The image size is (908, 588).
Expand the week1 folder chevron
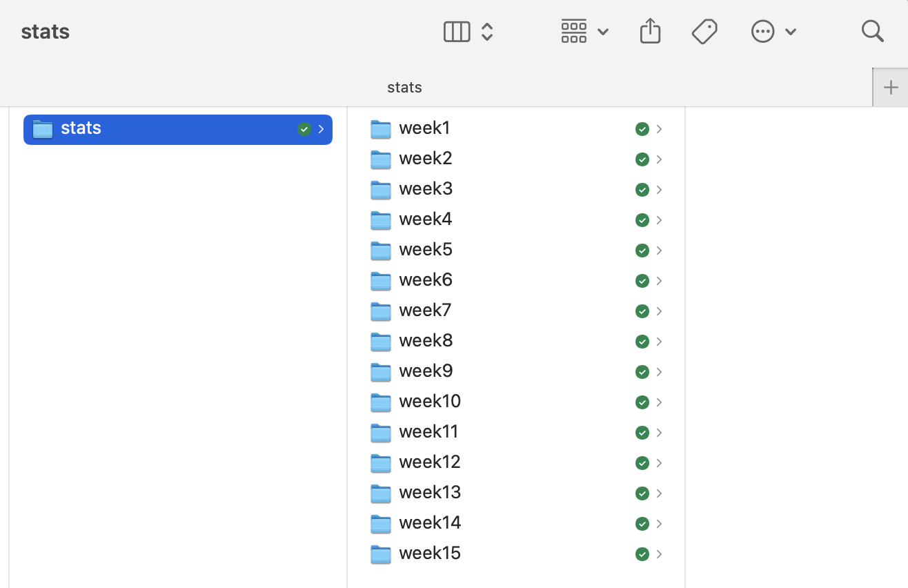tap(660, 129)
